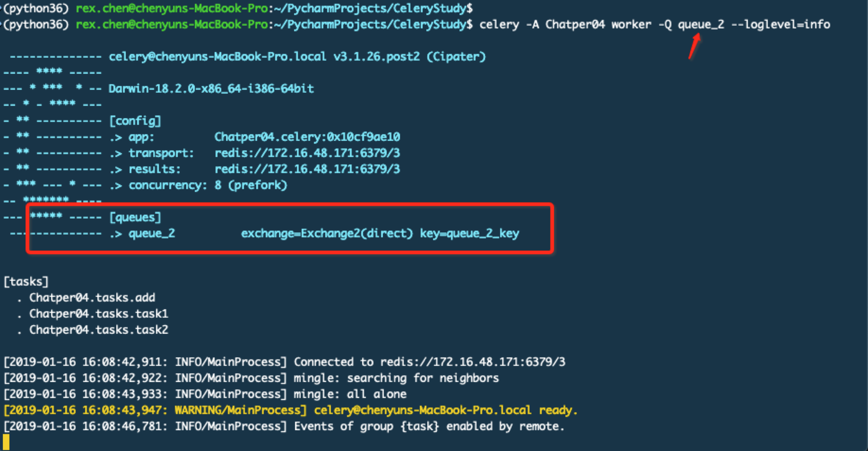Screen dimensions: 868x451
Task: Click the transport redis URL value
Action: (307, 153)
